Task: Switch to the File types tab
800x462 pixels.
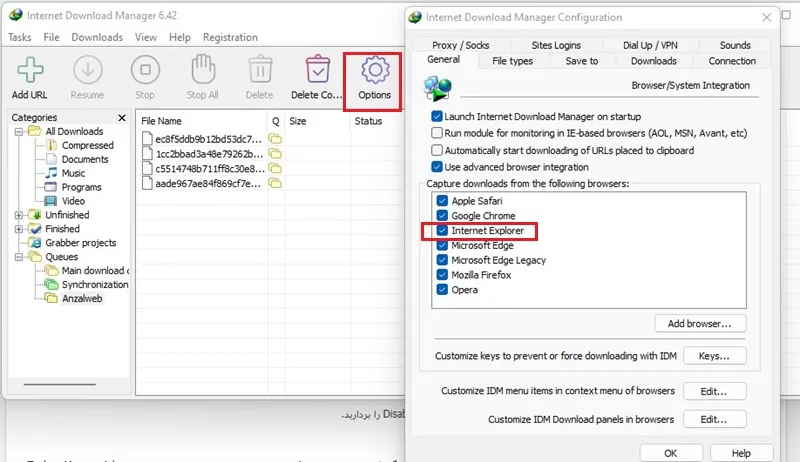Action: pyautogui.click(x=512, y=61)
